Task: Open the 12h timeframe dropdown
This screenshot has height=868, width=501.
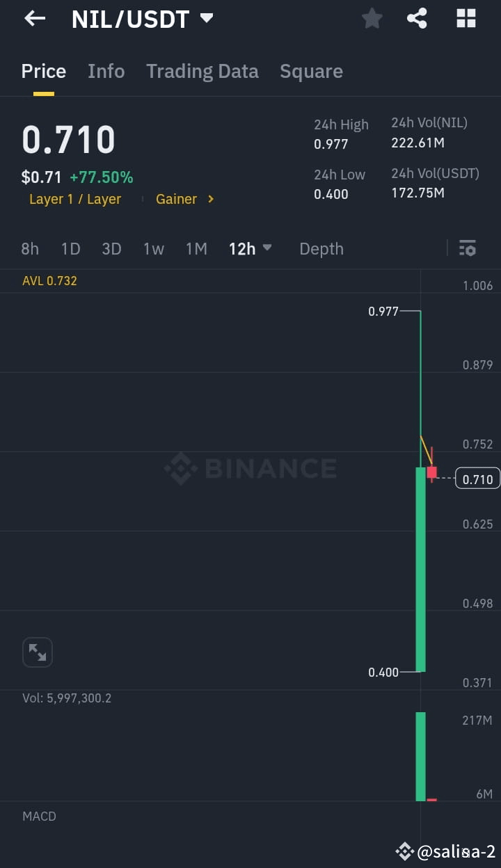Action: [x=250, y=248]
